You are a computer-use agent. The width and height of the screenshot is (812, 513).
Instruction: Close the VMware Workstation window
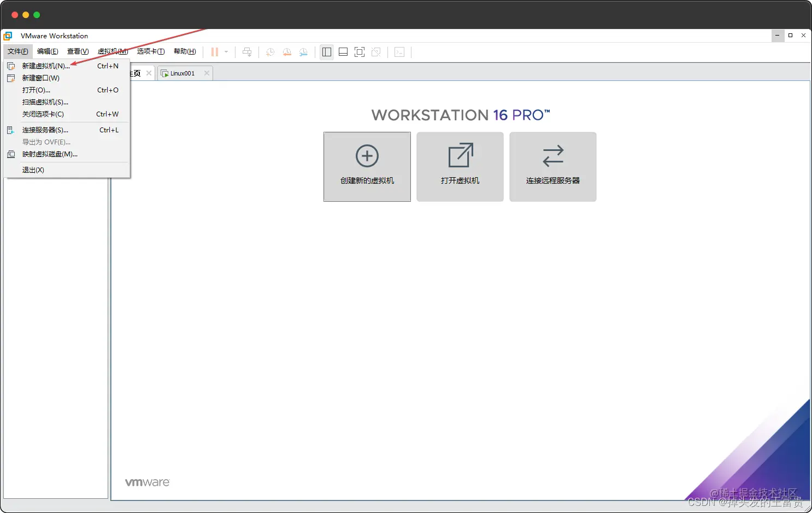point(803,36)
